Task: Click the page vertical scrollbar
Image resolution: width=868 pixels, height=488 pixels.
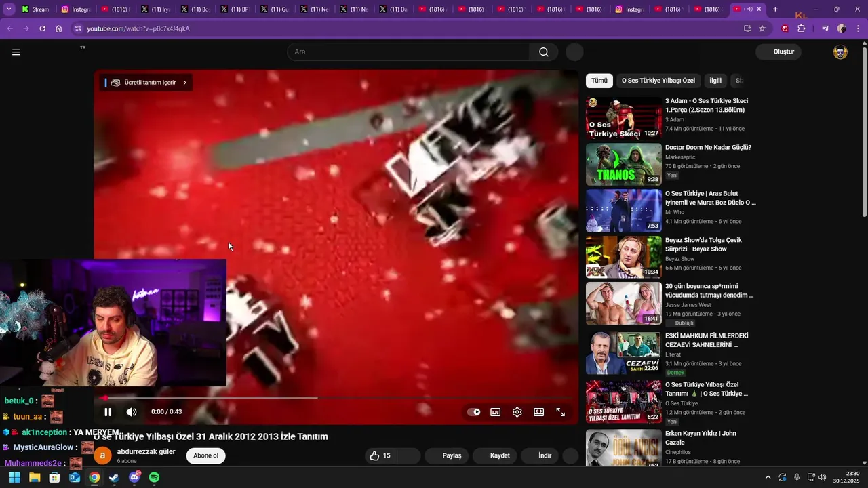Action: coord(864,132)
